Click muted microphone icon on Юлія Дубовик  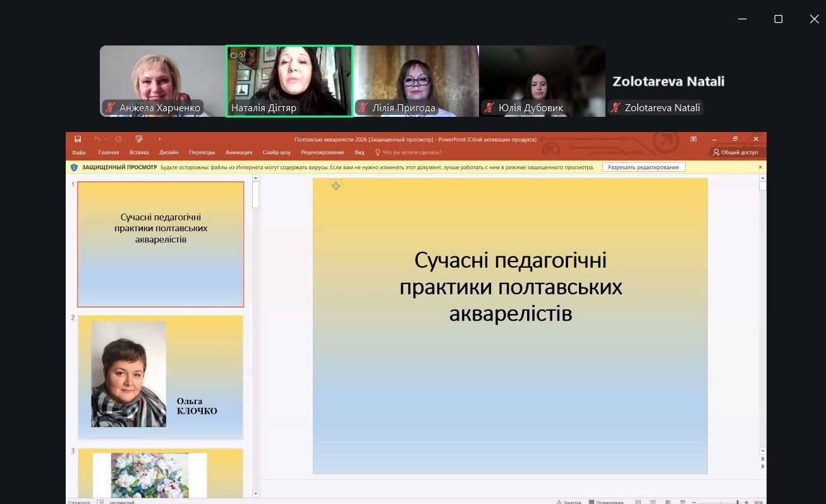coord(489,108)
